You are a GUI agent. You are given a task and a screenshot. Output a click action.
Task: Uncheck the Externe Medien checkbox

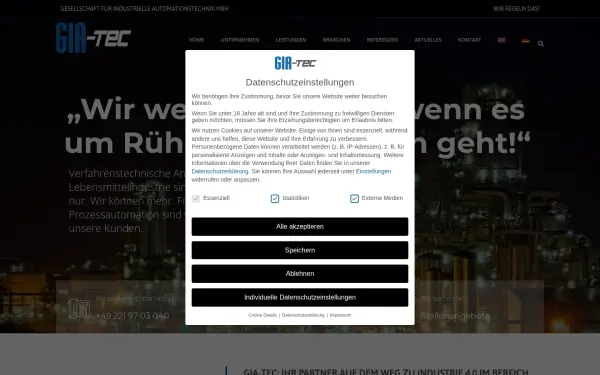(354, 198)
